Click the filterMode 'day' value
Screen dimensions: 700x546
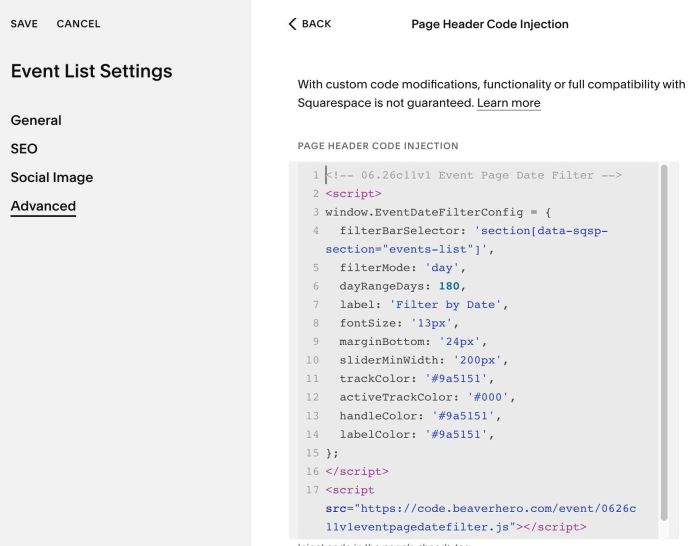pos(442,268)
